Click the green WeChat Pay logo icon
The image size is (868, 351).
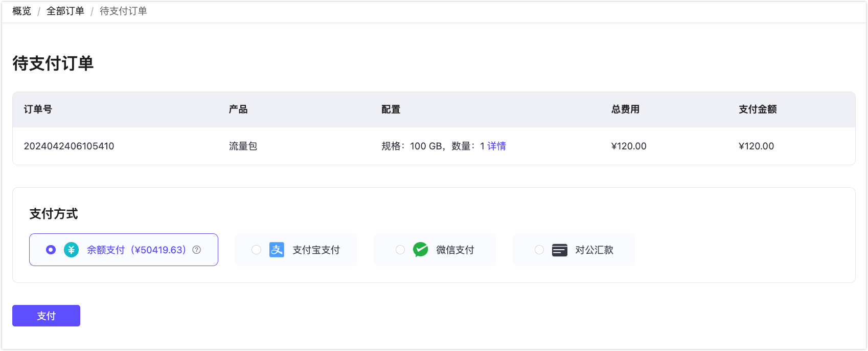pyautogui.click(x=420, y=250)
